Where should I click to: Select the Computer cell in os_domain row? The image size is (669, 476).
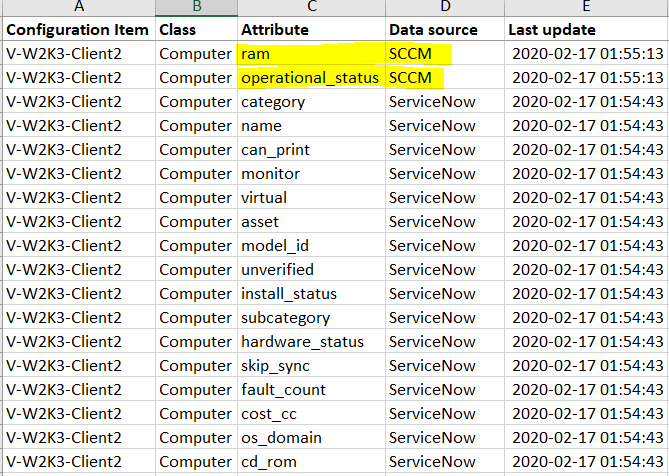[x=196, y=438]
